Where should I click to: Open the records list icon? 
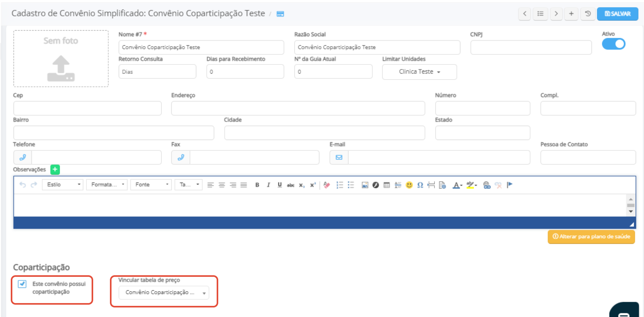click(540, 14)
